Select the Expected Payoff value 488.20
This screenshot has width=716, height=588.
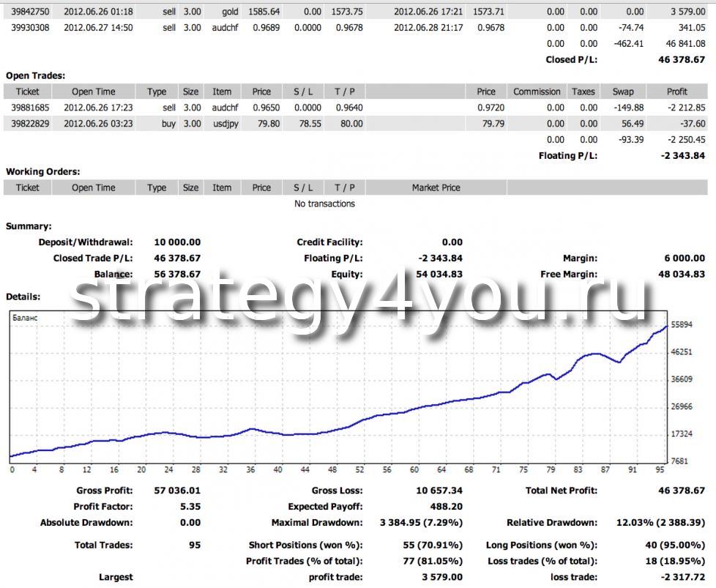pos(446,507)
